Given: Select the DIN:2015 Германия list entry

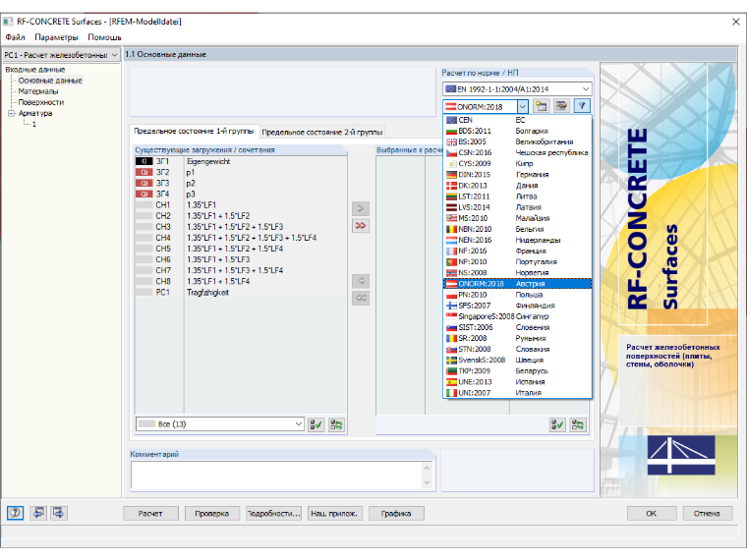Looking at the screenshot, I should coord(517,175).
